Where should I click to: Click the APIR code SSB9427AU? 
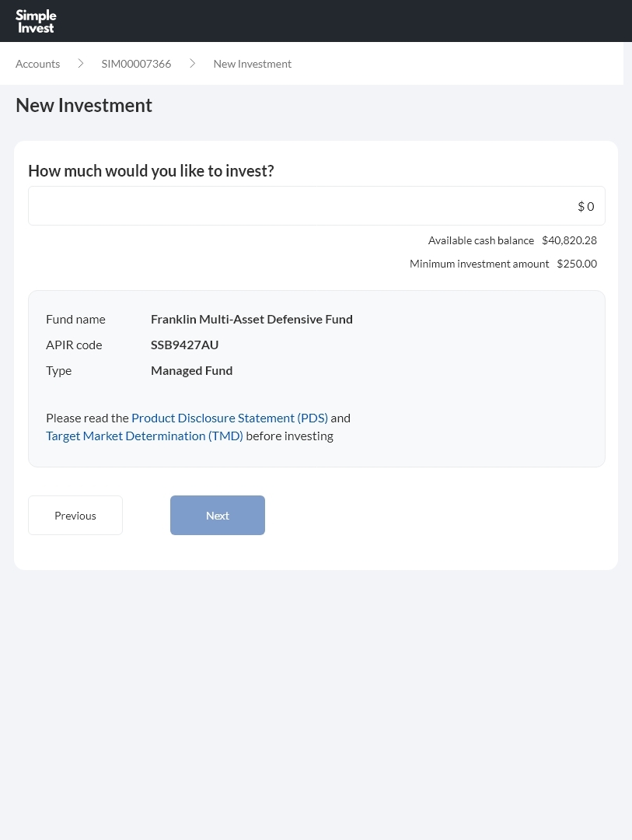point(184,345)
